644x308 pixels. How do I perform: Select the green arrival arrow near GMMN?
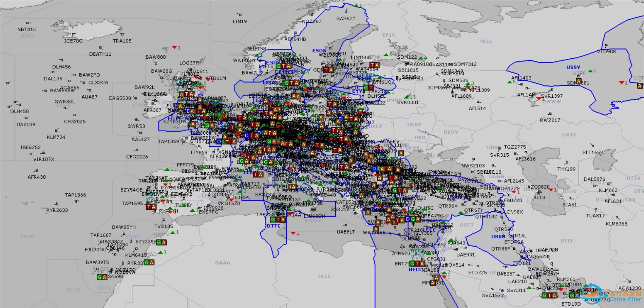click(x=172, y=232)
